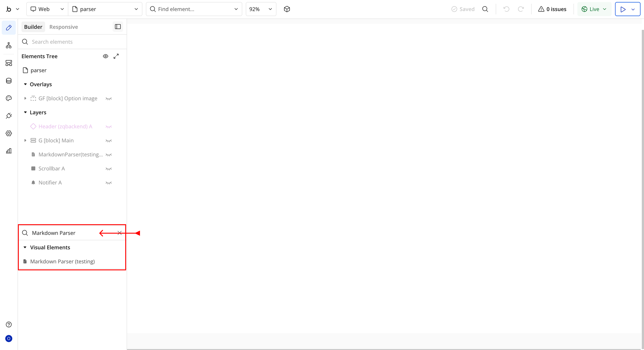Collapse the Overlays section
The image size is (644, 350).
(25, 84)
